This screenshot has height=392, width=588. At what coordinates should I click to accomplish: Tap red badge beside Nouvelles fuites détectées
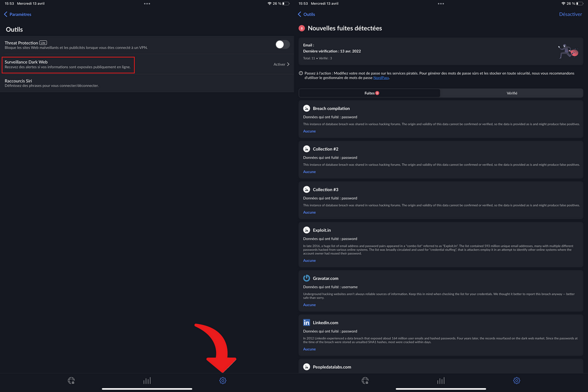click(301, 28)
